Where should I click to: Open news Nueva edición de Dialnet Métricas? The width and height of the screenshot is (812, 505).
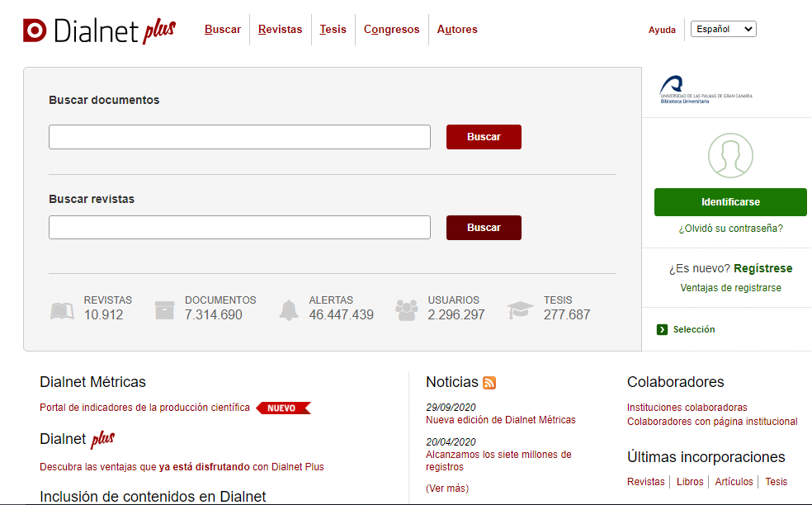pyautogui.click(x=501, y=420)
